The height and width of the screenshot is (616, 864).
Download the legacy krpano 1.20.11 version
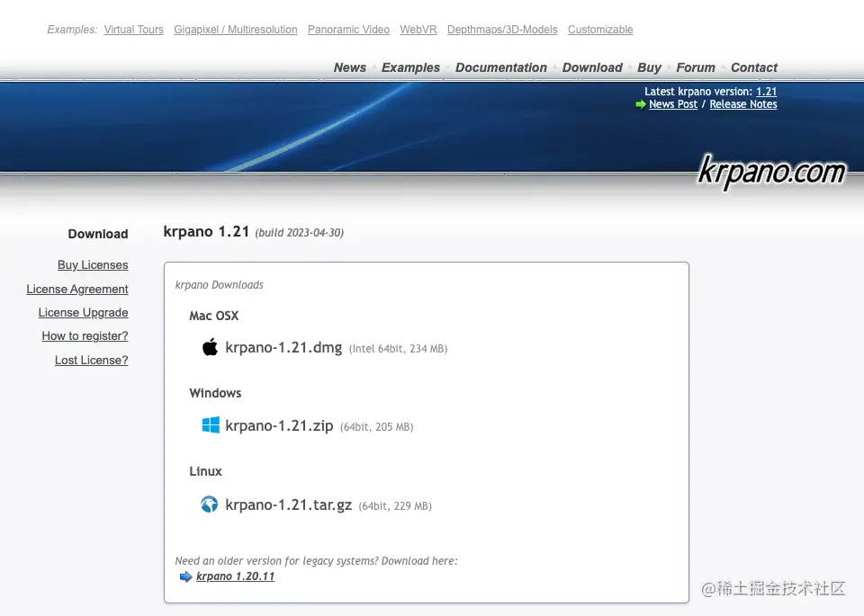236,576
